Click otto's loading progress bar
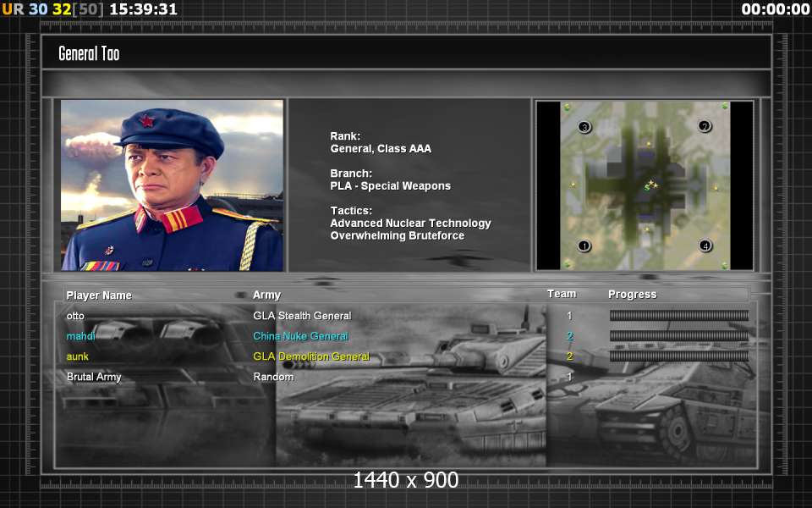The height and width of the screenshot is (508, 812). pyautogui.click(x=679, y=315)
